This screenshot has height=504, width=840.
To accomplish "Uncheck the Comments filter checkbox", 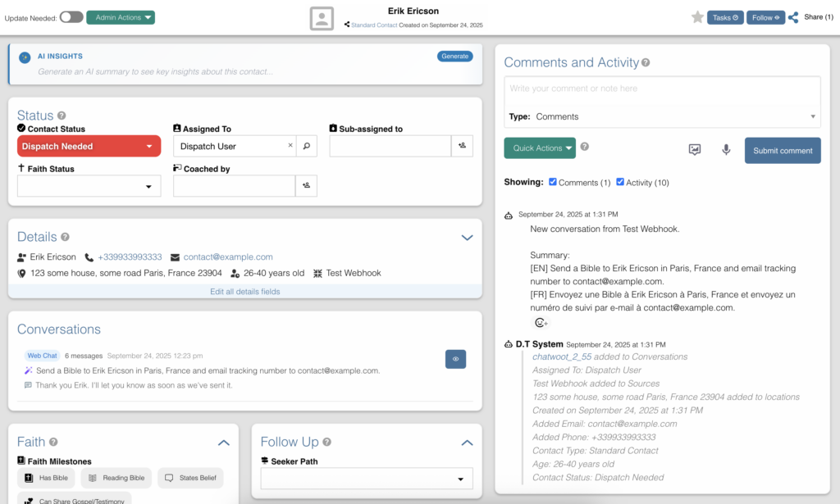I will (553, 182).
